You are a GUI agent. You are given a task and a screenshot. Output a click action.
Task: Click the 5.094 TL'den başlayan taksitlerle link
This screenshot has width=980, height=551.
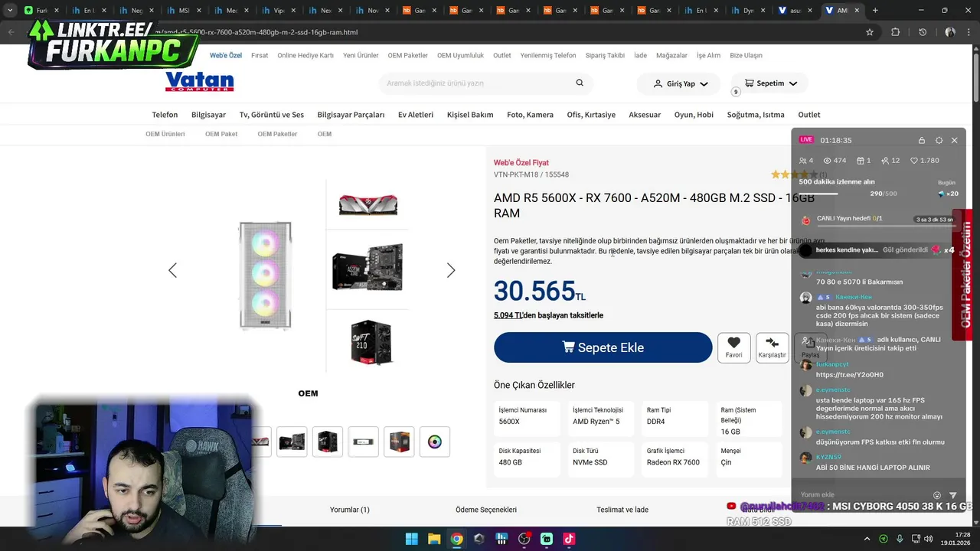pos(548,315)
